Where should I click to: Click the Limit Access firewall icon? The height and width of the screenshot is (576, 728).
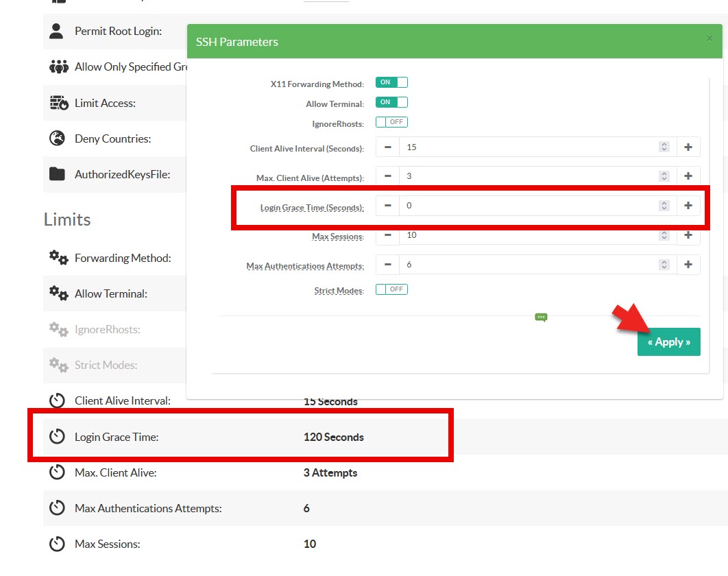[x=59, y=103]
